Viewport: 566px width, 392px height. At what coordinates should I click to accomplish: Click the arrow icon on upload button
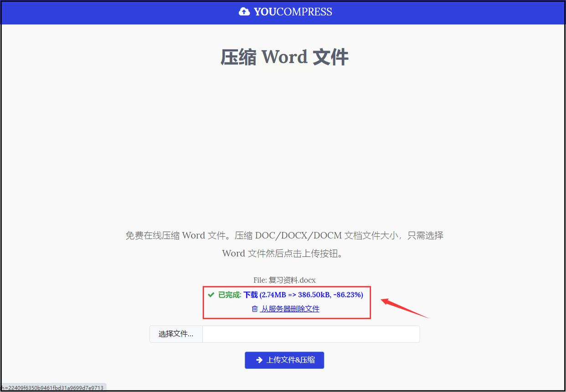coord(259,360)
